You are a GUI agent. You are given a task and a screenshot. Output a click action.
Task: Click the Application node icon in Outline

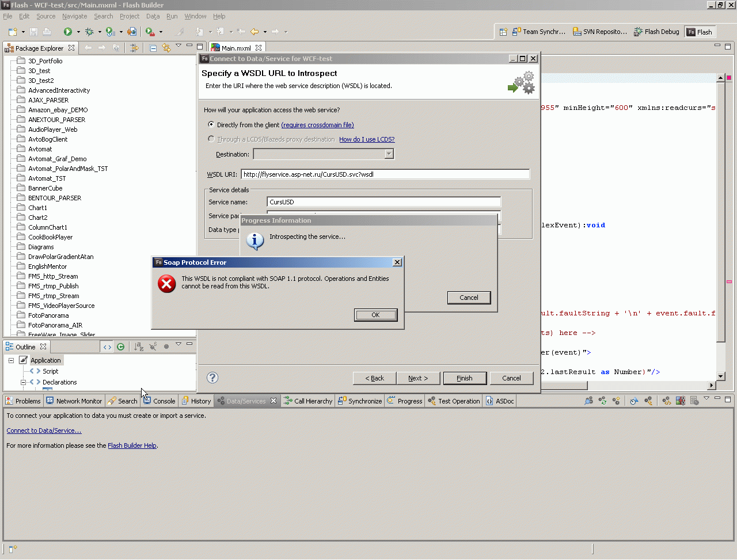coord(24,360)
